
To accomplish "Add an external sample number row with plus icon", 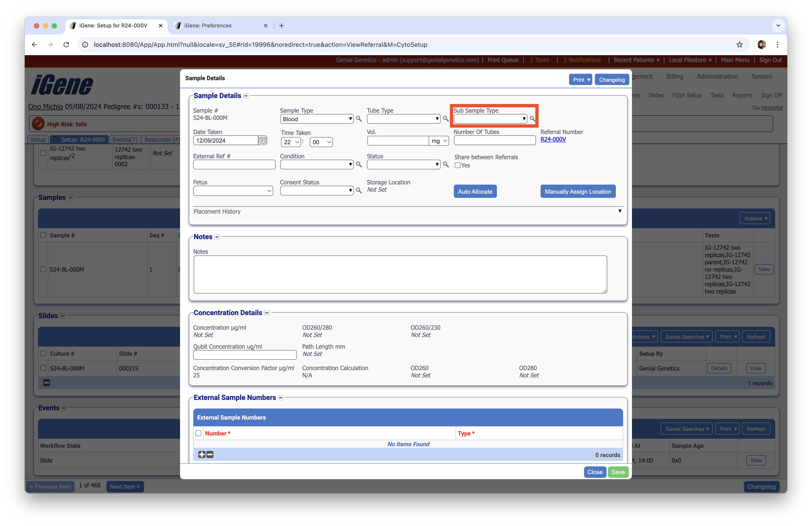I will point(202,454).
